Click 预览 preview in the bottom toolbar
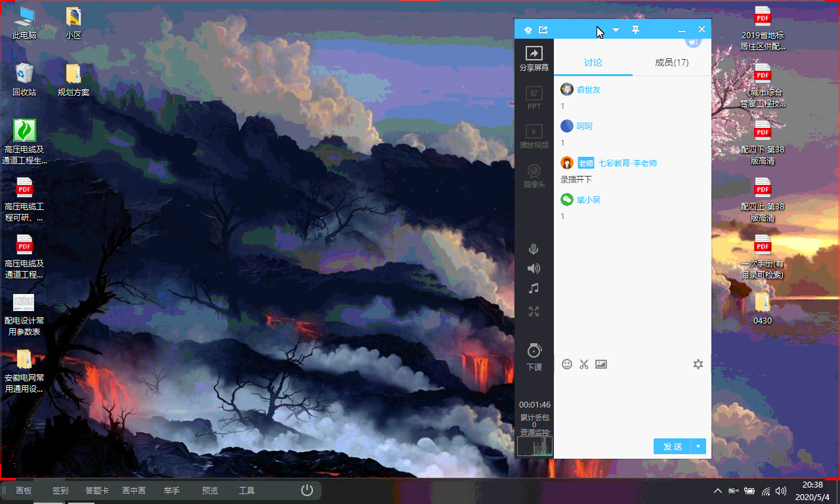The height and width of the screenshot is (504, 840). click(x=210, y=490)
